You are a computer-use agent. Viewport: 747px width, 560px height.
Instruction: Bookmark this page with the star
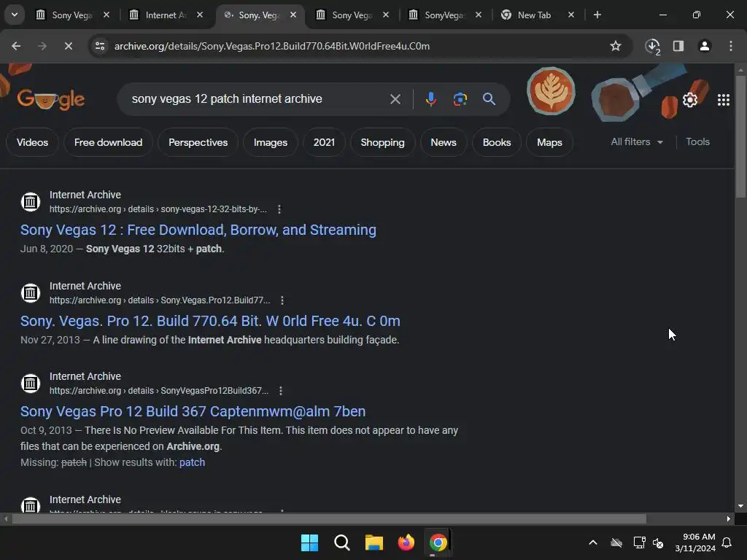pyautogui.click(x=616, y=46)
